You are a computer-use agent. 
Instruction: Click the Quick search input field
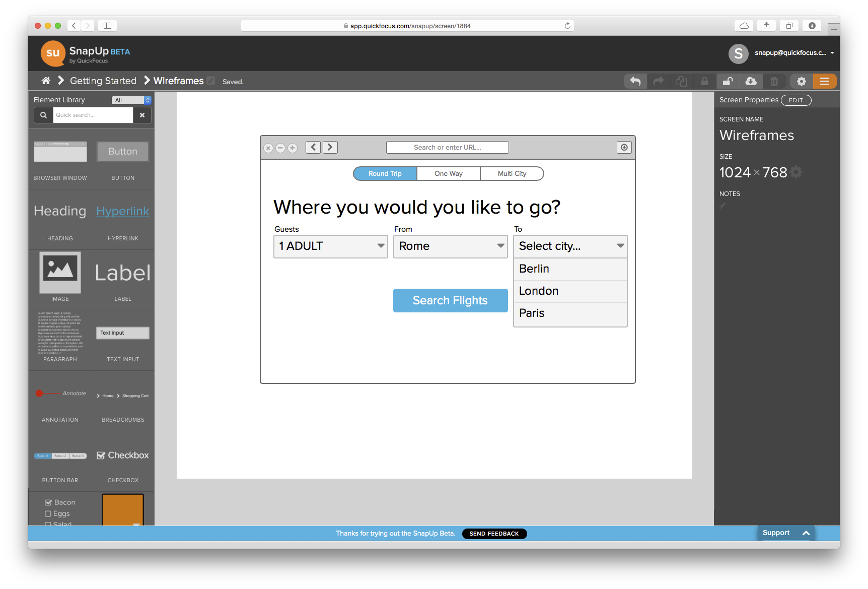coord(93,115)
